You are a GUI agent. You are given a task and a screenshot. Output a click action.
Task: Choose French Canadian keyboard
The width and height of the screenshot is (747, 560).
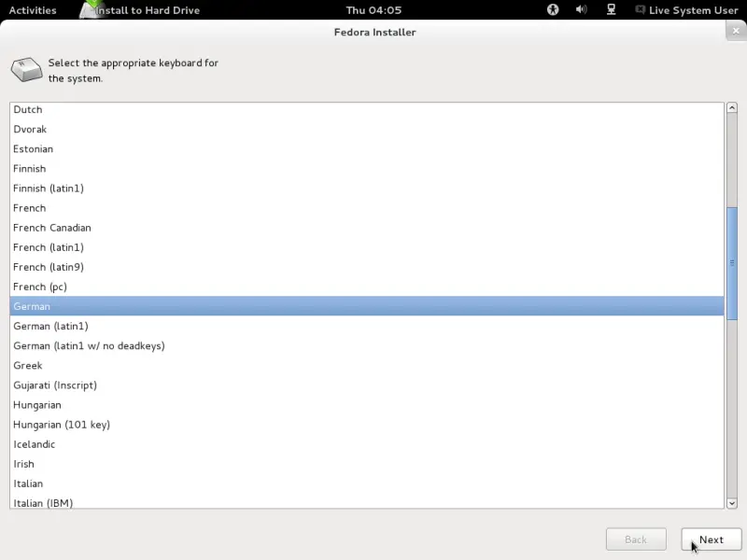click(367, 228)
